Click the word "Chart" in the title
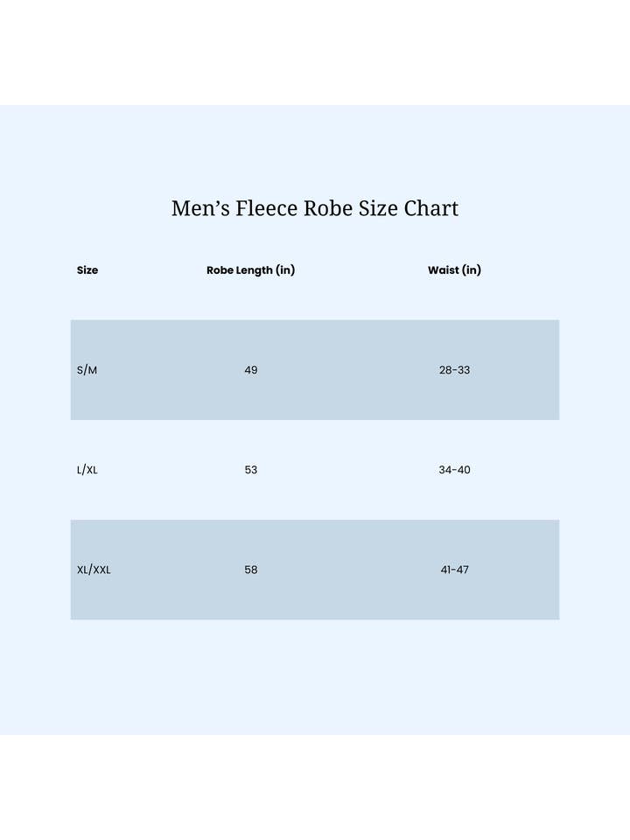The width and height of the screenshot is (630, 840). 431,208
